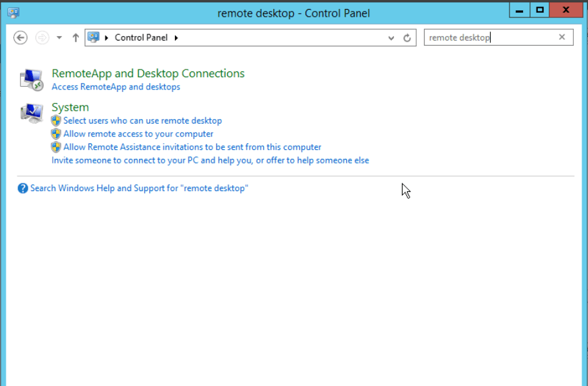Refresh the Control Panel results
Image resolution: width=588 pixels, height=386 pixels.
[407, 38]
